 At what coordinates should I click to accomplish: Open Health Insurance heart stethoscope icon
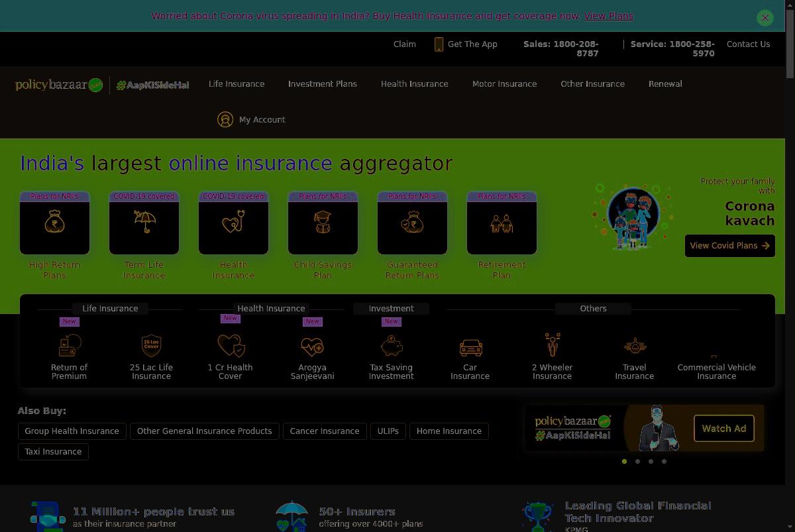coord(233,223)
